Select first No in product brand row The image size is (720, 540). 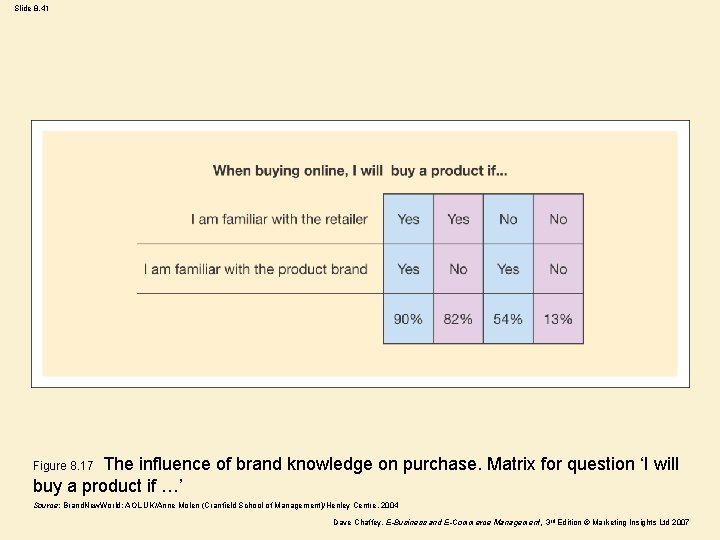click(458, 269)
